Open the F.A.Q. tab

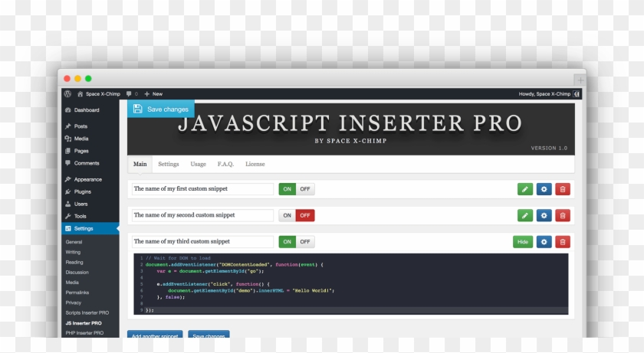click(x=225, y=165)
